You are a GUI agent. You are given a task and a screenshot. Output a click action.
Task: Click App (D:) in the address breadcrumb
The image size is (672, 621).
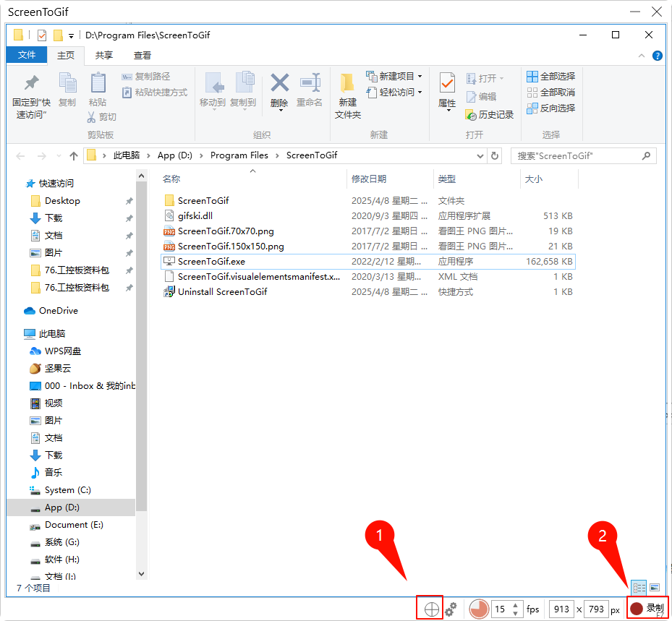point(174,155)
